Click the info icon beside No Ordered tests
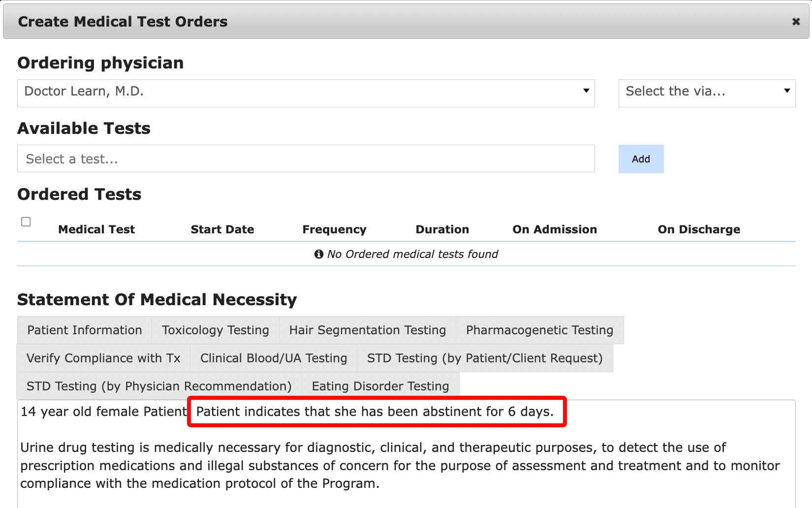Image resolution: width=812 pixels, height=508 pixels. tap(319, 254)
